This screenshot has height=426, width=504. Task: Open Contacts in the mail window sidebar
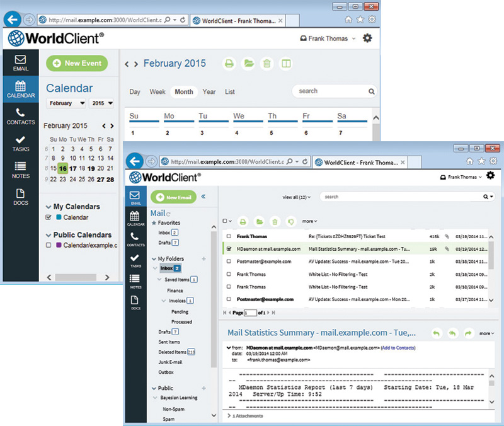pyautogui.click(x=135, y=239)
